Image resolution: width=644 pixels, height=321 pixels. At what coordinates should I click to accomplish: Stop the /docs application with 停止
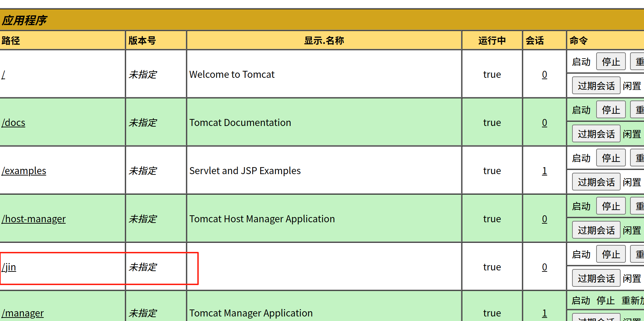coord(611,110)
